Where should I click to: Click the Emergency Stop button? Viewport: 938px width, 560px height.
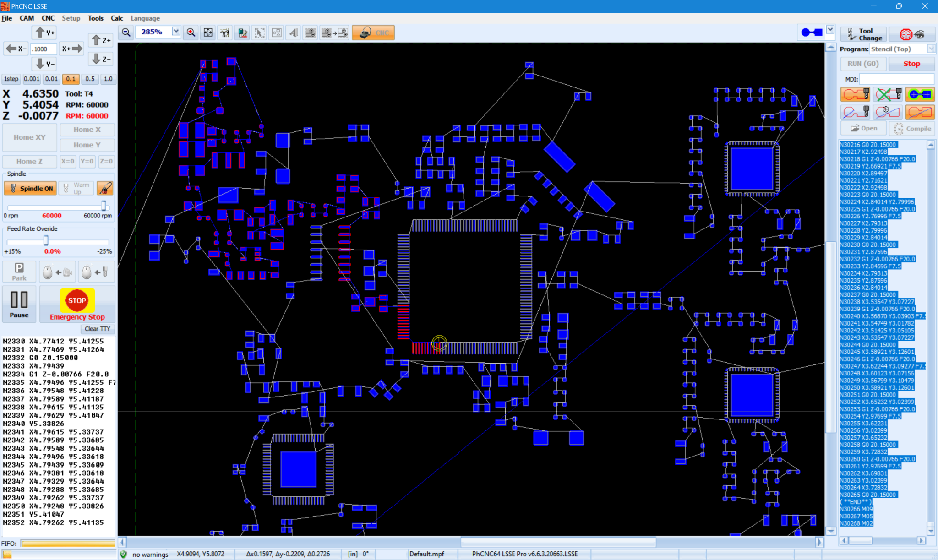coord(77,304)
